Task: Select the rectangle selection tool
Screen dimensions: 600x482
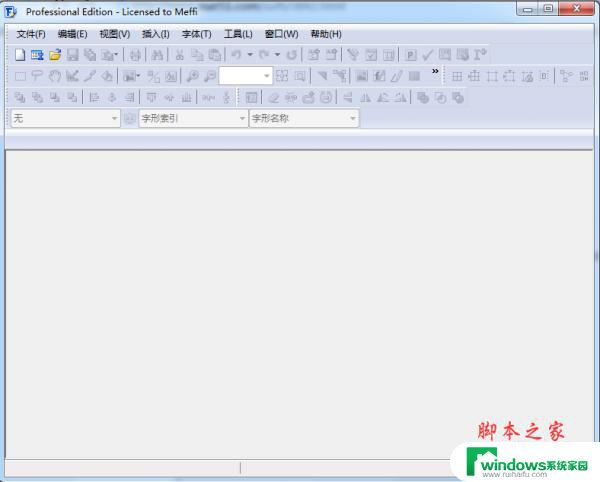Action: (x=20, y=76)
